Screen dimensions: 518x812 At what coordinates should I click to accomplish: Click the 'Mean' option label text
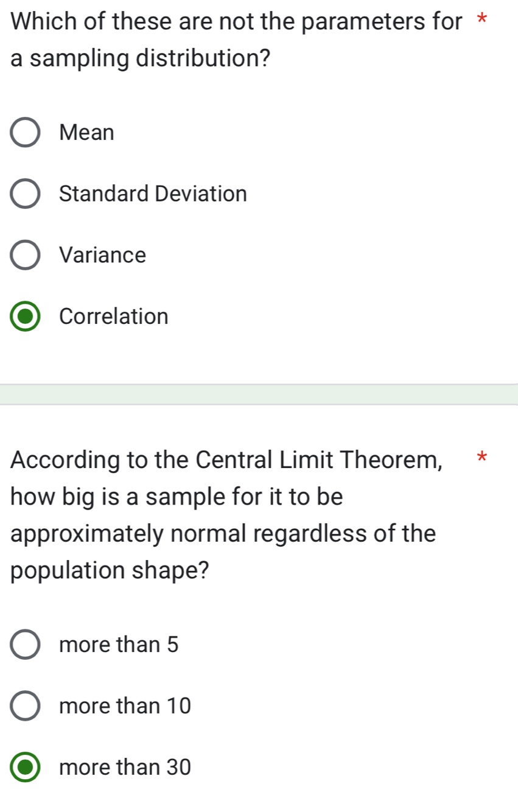tap(87, 133)
